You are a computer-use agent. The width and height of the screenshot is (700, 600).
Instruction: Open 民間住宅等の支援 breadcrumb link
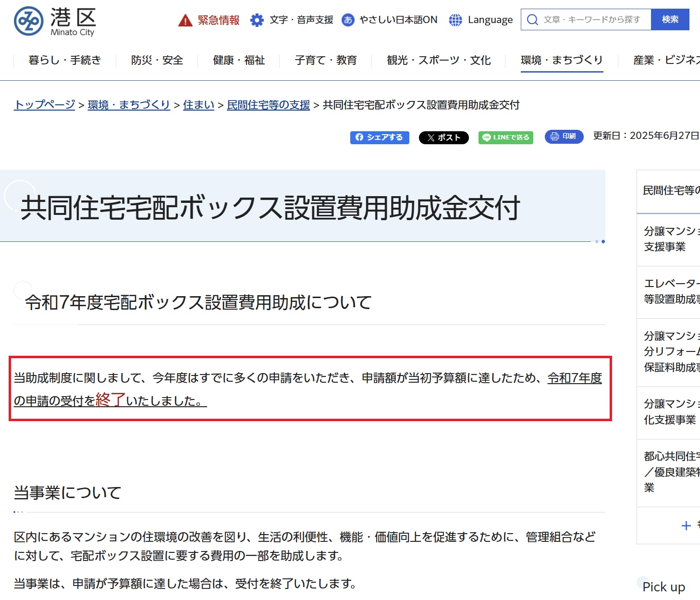(x=268, y=105)
